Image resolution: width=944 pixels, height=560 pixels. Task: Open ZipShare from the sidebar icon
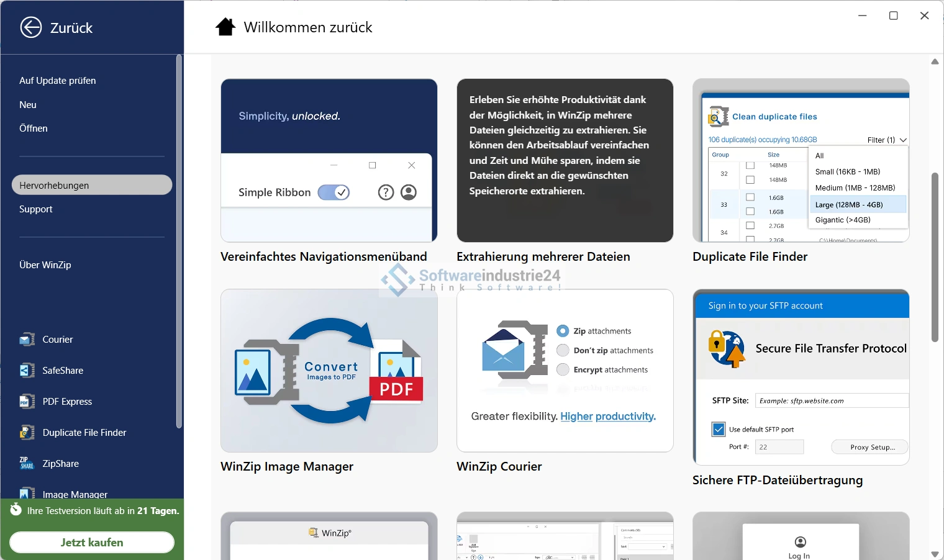[x=27, y=464]
